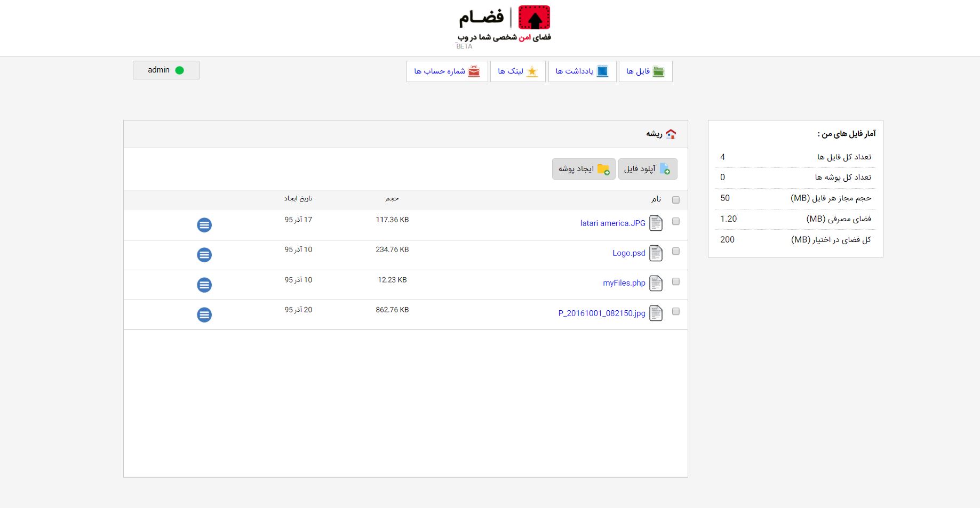This screenshot has height=508, width=980.
Task: Click the حجم column header
Action: click(x=392, y=198)
